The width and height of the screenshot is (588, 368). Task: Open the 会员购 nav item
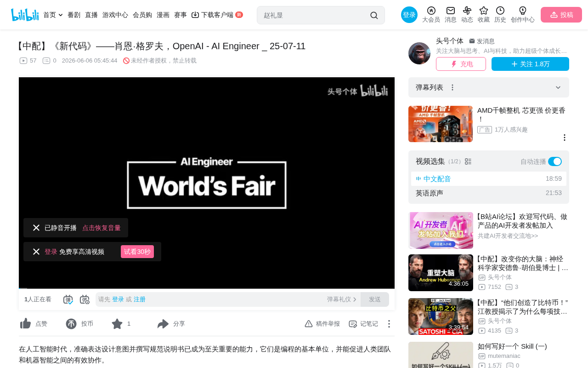click(x=142, y=15)
